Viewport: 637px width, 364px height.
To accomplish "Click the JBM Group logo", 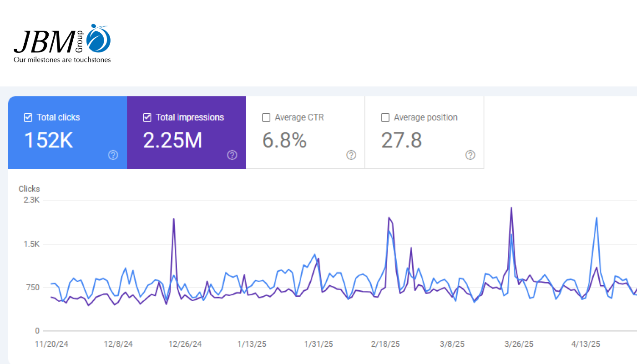I will 62,41.
